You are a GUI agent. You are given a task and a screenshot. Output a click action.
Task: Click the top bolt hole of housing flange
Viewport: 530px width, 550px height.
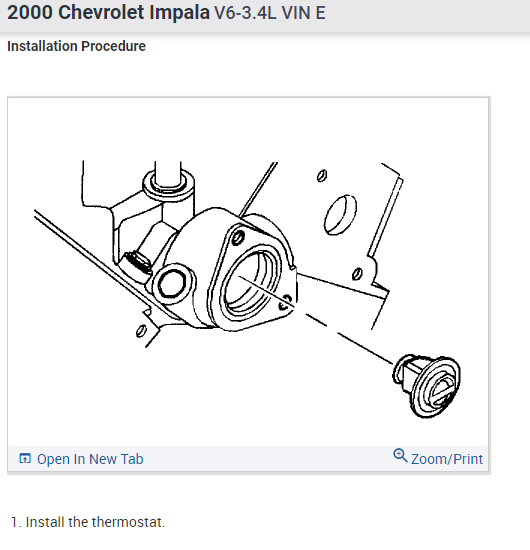click(x=238, y=238)
